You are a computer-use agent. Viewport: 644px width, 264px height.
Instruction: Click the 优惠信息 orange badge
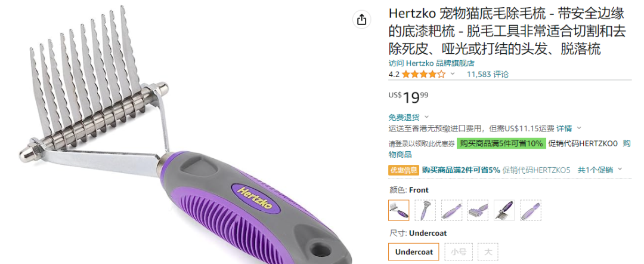(404, 170)
